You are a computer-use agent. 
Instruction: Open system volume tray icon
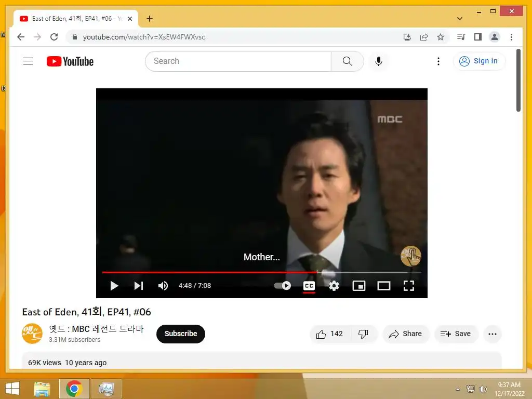(x=483, y=389)
